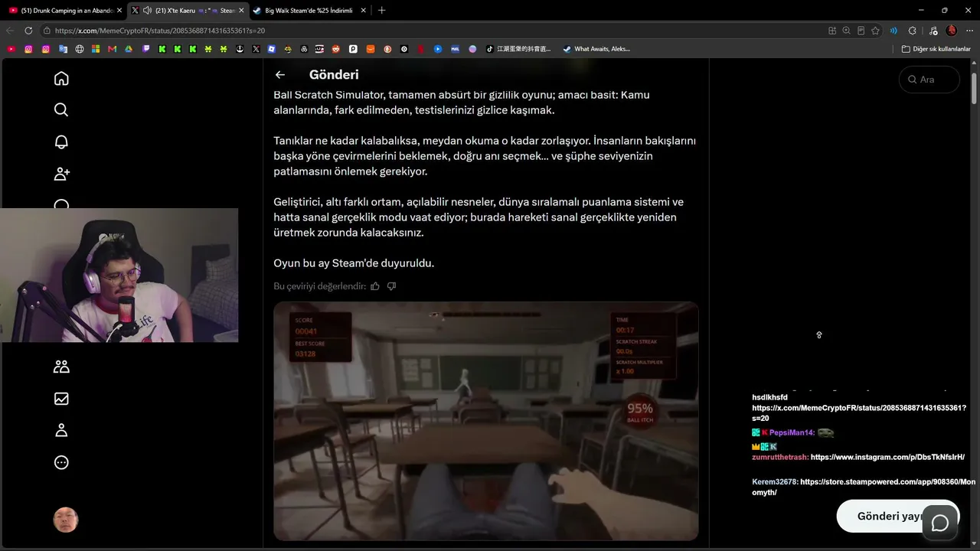Screen dimensions: 980x551
Task: Open the X More options circle icon
Action: 61,462
